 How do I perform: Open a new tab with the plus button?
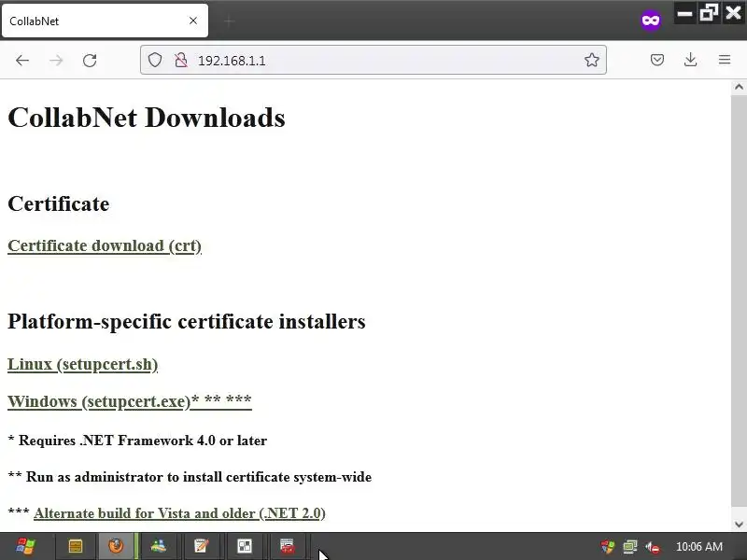coord(229,21)
